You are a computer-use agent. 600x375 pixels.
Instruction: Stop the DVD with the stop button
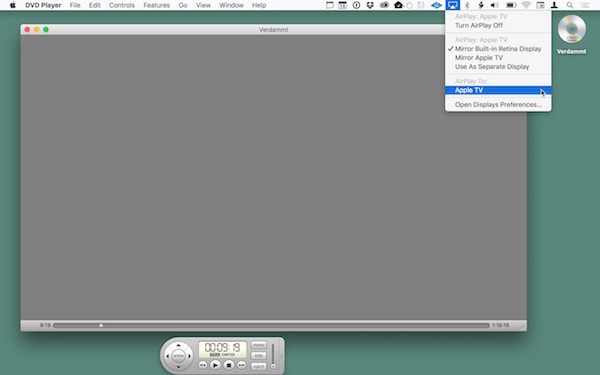(x=229, y=365)
